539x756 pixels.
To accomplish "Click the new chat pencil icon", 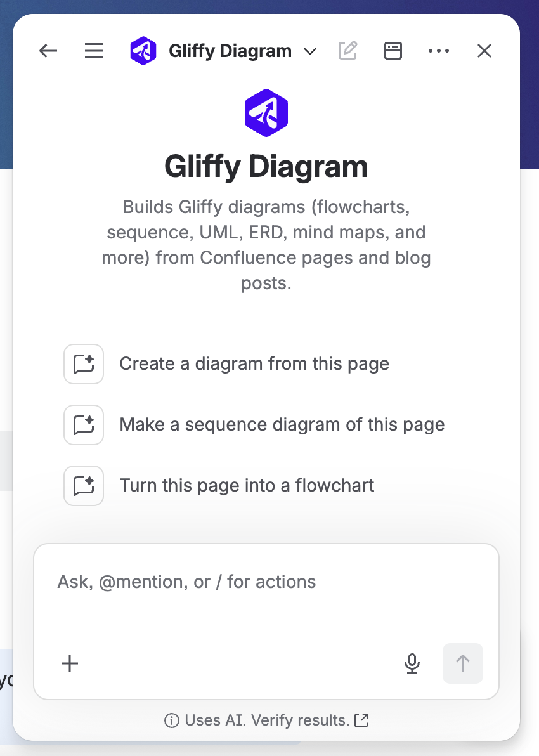I will [347, 51].
